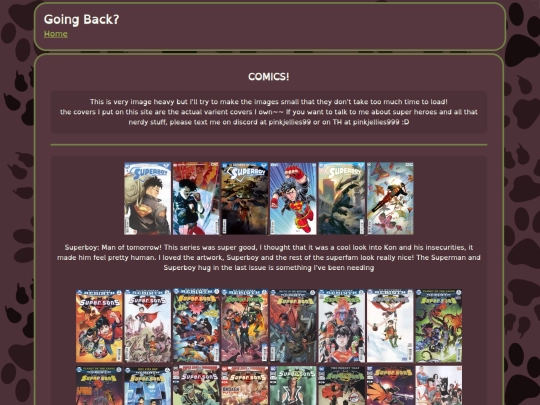View the Superboy raised-fist blue cover

coord(293,199)
